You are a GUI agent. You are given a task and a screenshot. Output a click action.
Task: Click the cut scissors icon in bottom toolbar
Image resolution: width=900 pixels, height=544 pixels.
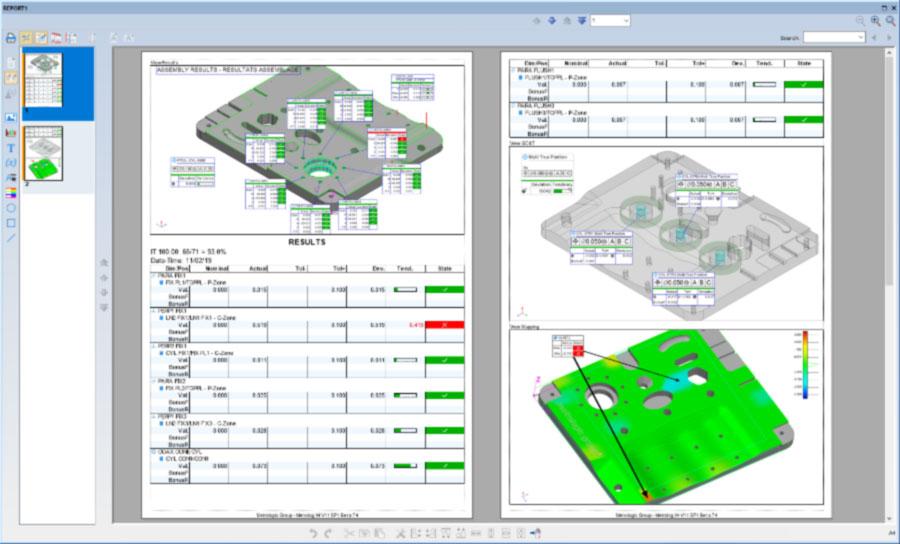coord(348,534)
